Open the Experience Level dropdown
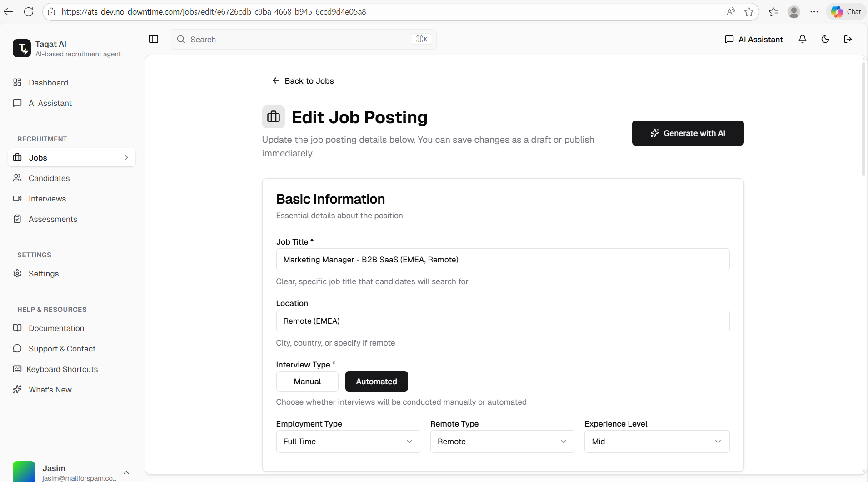868x482 pixels. [657, 442]
